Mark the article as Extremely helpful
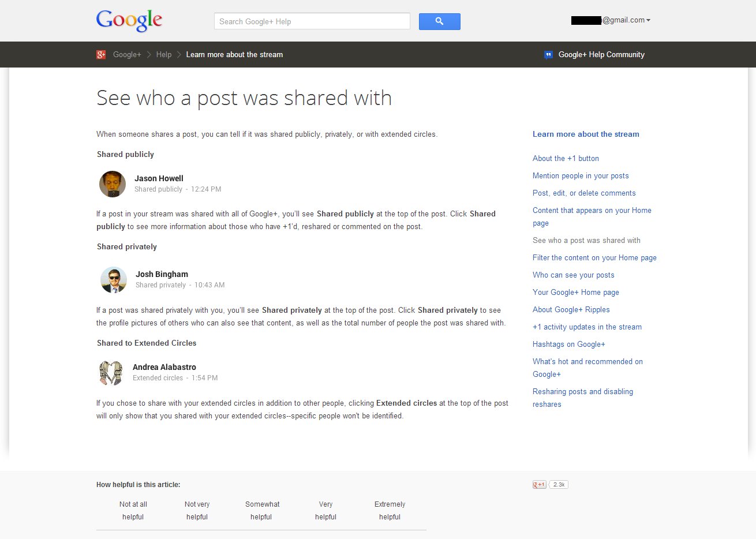 click(390, 510)
